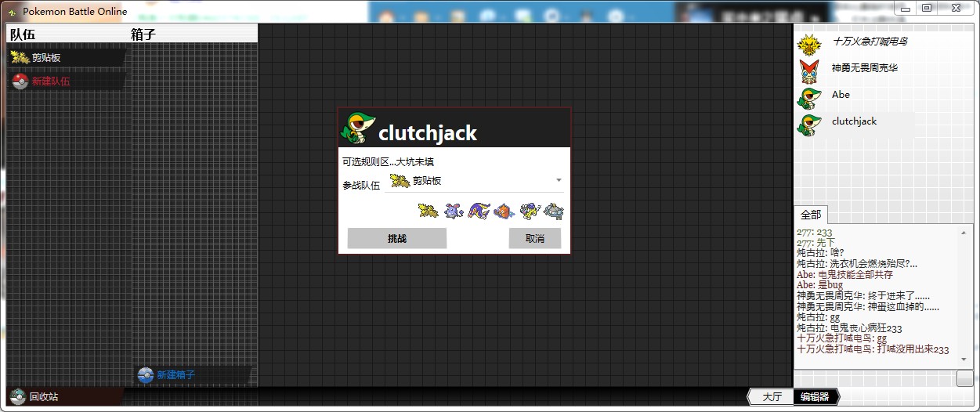Select clutchjack in the player list
This screenshot has height=412, width=980.
click(x=854, y=121)
